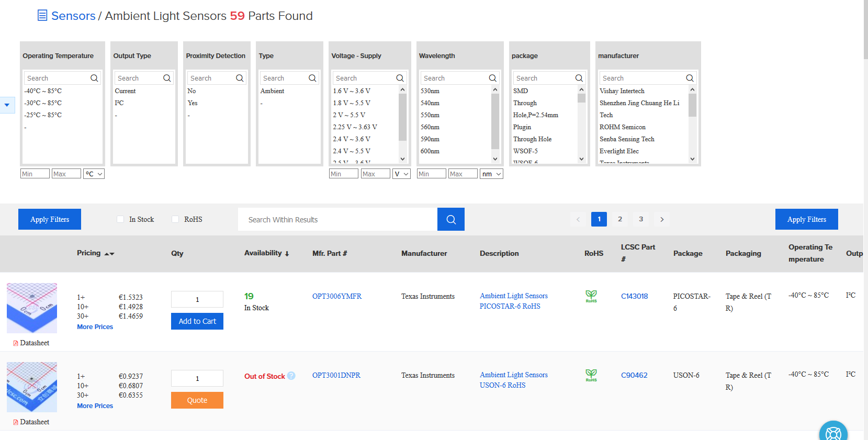
Task: Select I²C in Output Type filter
Action: point(119,103)
